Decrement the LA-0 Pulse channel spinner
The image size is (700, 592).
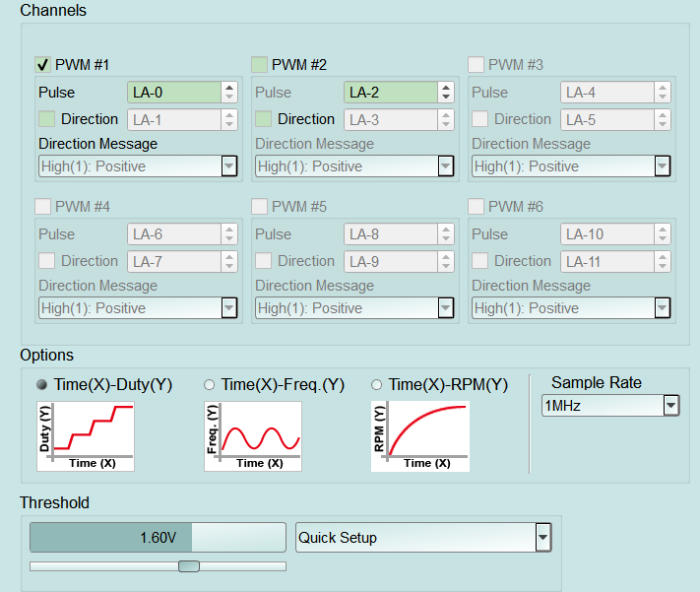coord(229,98)
